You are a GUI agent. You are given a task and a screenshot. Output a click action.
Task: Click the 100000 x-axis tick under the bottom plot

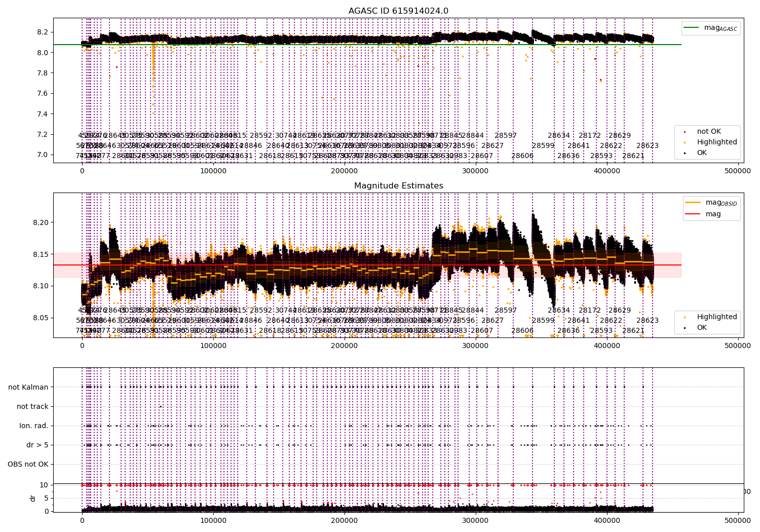(213, 520)
